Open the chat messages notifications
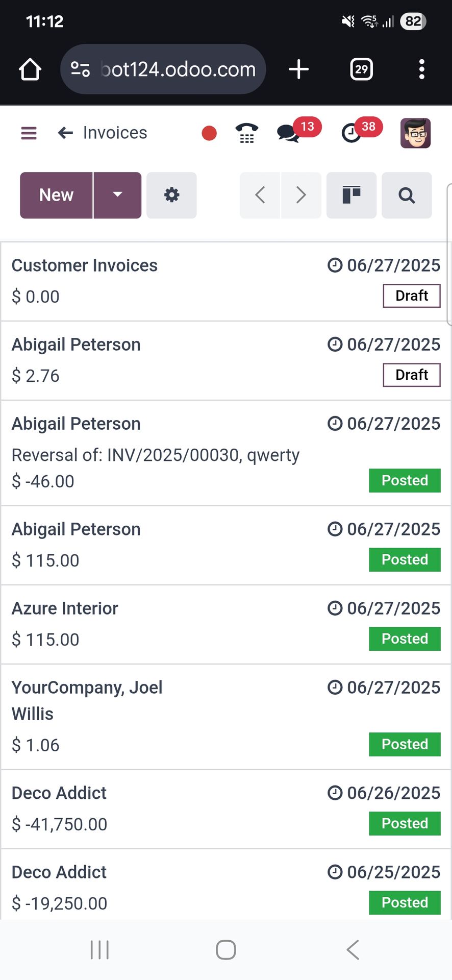This screenshot has width=452, height=980. pos(289,133)
